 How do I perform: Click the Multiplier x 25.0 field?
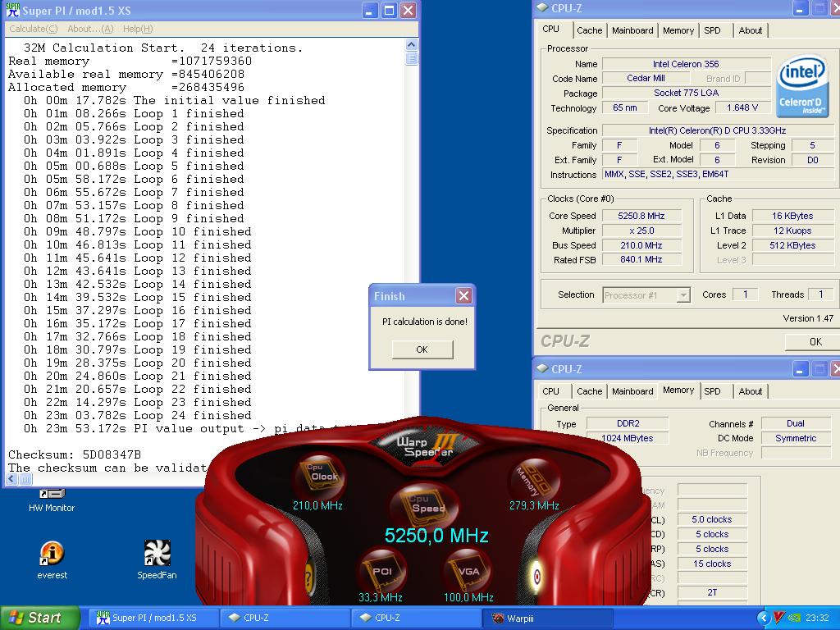click(x=641, y=231)
